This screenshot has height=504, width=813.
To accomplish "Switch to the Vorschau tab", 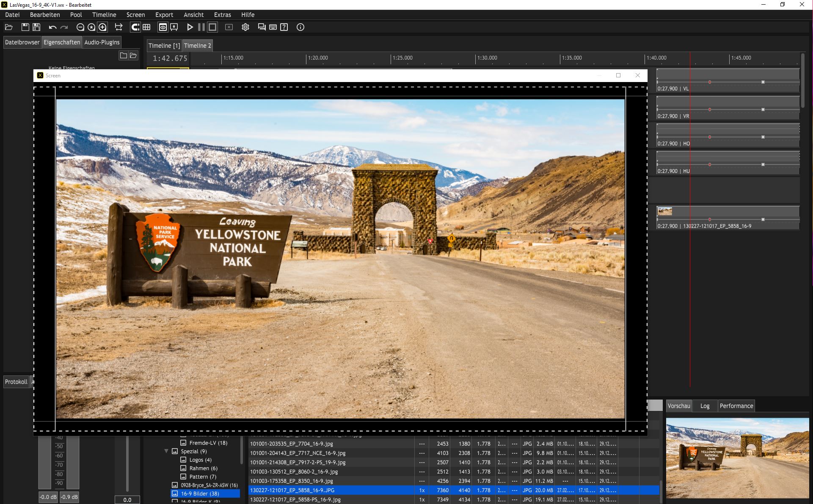I will click(679, 406).
